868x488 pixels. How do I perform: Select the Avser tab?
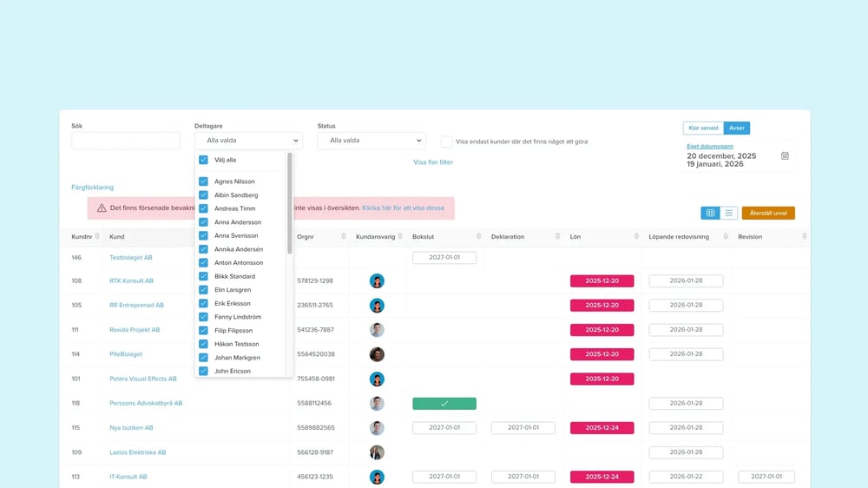[736, 128]
